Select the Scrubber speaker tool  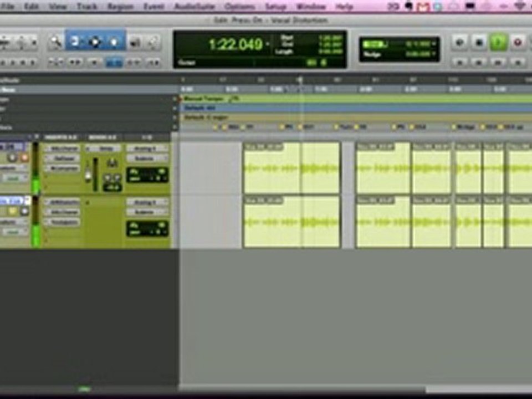click(x=135, y=43)
